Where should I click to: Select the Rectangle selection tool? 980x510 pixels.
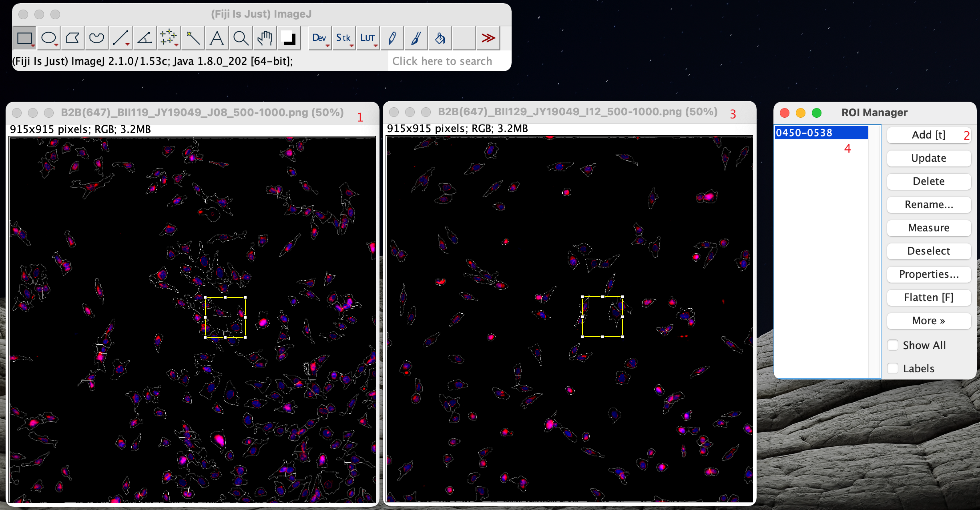pos(24,38)
